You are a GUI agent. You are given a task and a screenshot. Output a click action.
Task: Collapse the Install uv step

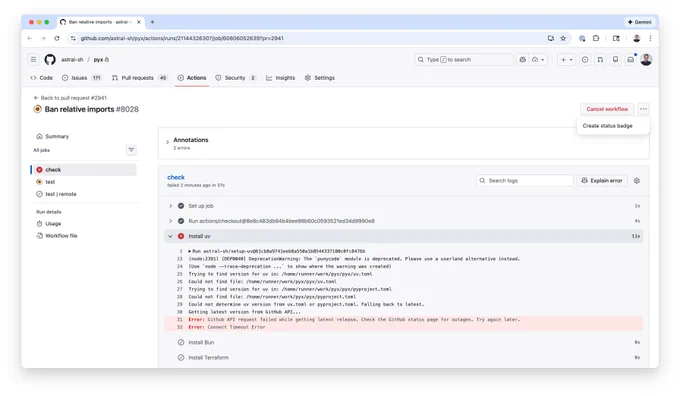tap(403, 236)
